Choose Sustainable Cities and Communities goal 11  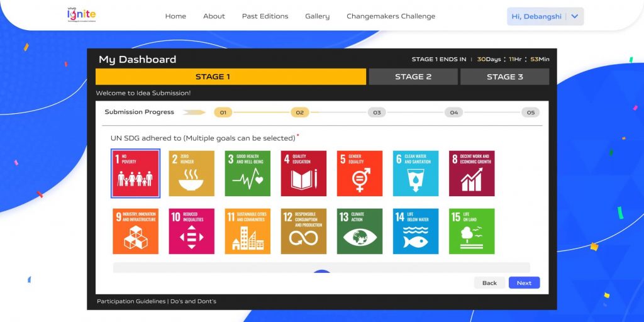(x=248, y=231)
